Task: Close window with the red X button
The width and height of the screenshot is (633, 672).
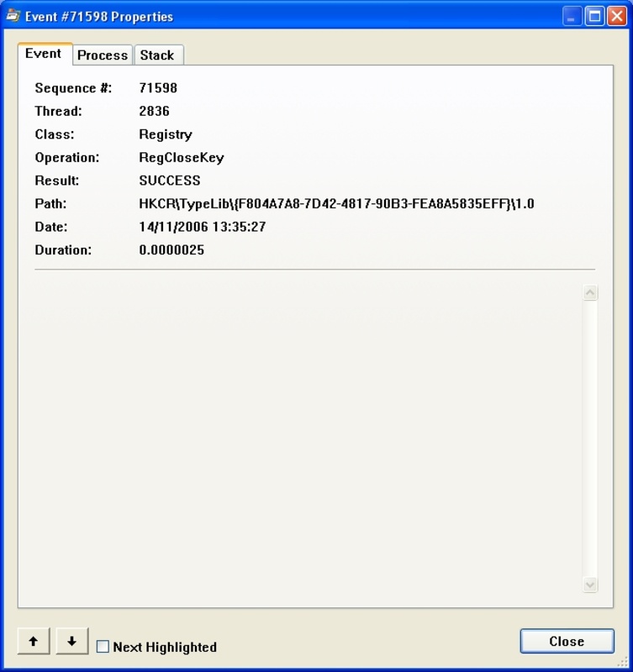Action: click(617, 16)
